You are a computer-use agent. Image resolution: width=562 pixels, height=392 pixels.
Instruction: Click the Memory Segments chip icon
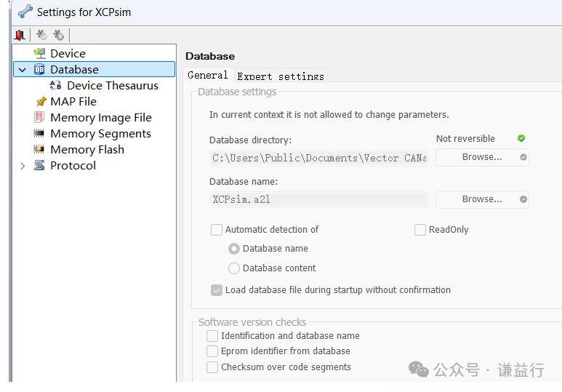click(x=39, y=133)
